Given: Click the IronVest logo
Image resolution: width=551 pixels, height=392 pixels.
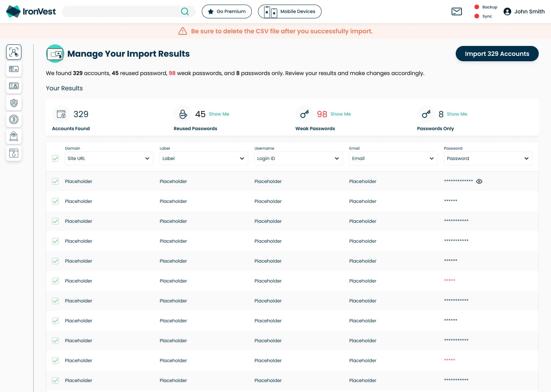Looking at the screenshot, I should coord(31,11).
